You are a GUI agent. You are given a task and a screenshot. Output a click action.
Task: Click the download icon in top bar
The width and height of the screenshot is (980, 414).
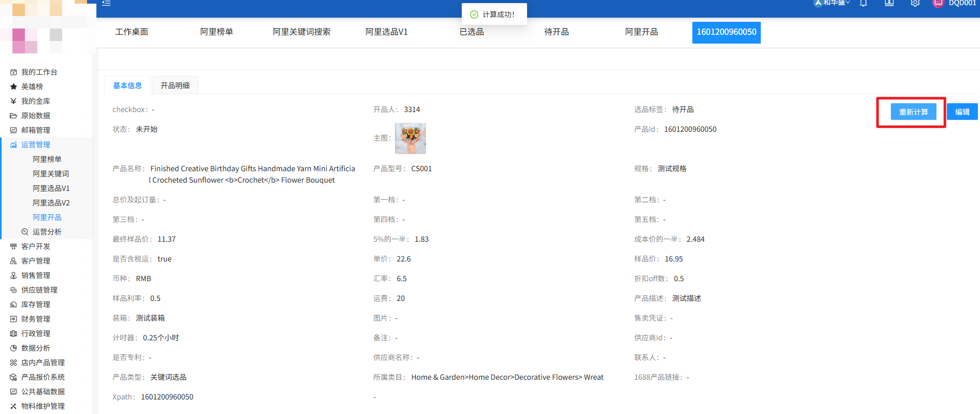(889, 3)
